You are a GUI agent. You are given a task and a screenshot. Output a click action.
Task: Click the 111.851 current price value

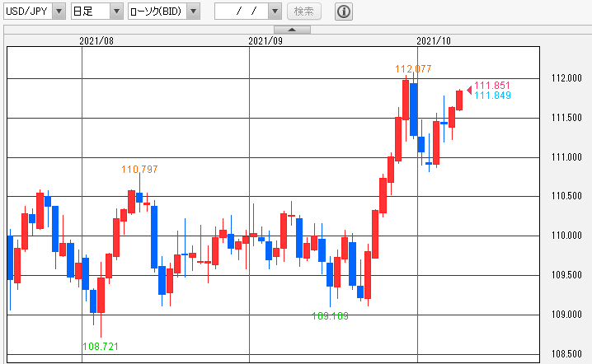coord(492,86)
